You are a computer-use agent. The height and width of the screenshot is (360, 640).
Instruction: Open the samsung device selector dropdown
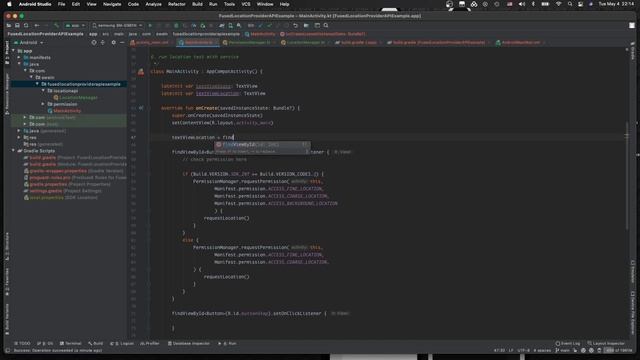point(118,25)
